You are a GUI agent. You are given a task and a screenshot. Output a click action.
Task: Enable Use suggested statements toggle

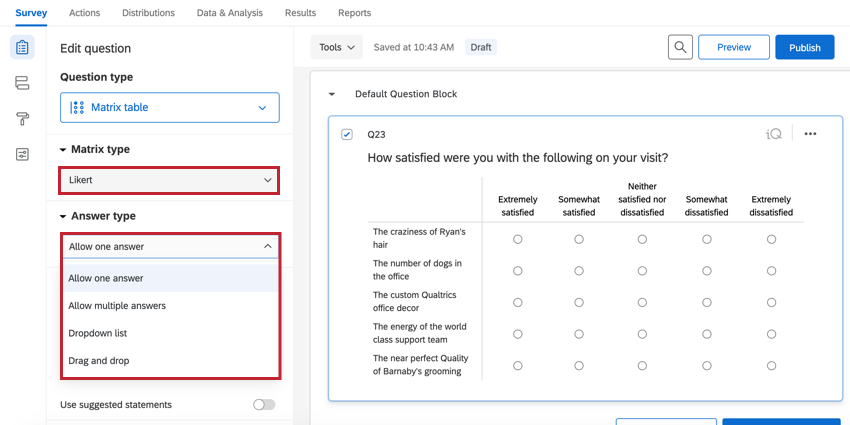click(264, 405)
